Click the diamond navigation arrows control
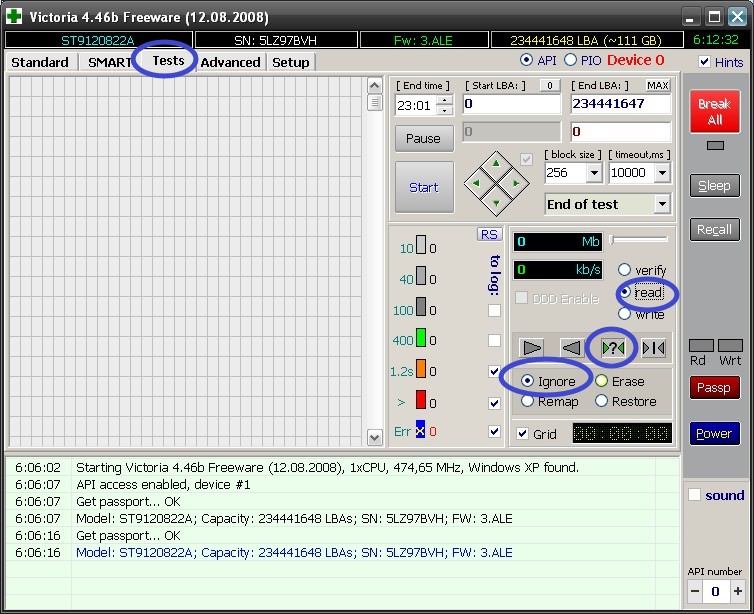This screenshot has height=614, width=754. [x=497, y=183]
